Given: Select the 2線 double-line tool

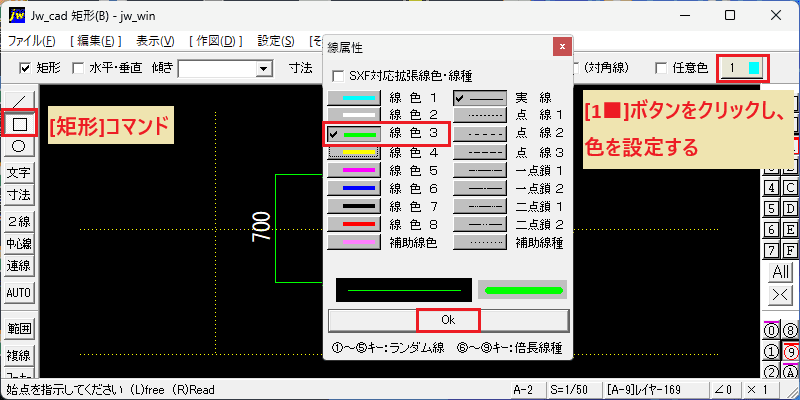Looking at the screenshot, I should [x=19, y=221].
